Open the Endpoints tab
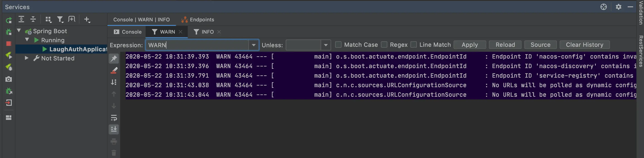Image resolution: width=644 pixels, height=158 pixels. pos(198,20)
